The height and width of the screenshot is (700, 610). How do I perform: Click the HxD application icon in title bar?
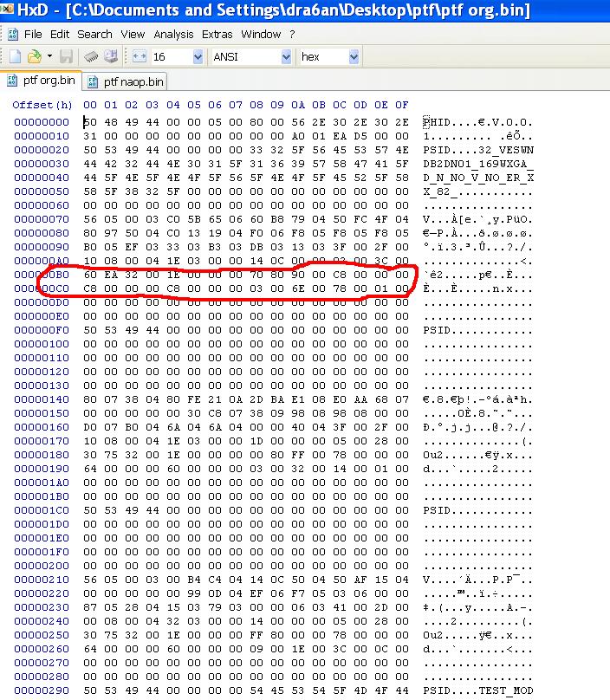tap(8, 10)
